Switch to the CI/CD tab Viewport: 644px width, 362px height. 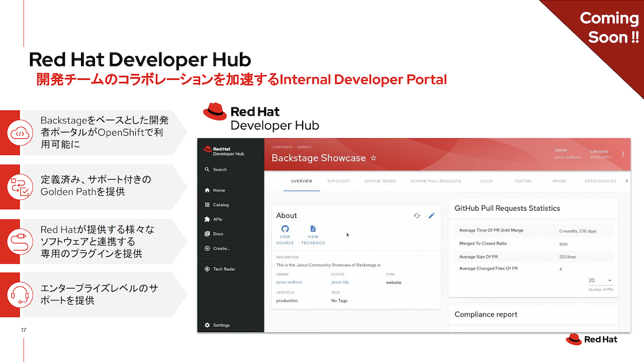[x=486, y=181]
